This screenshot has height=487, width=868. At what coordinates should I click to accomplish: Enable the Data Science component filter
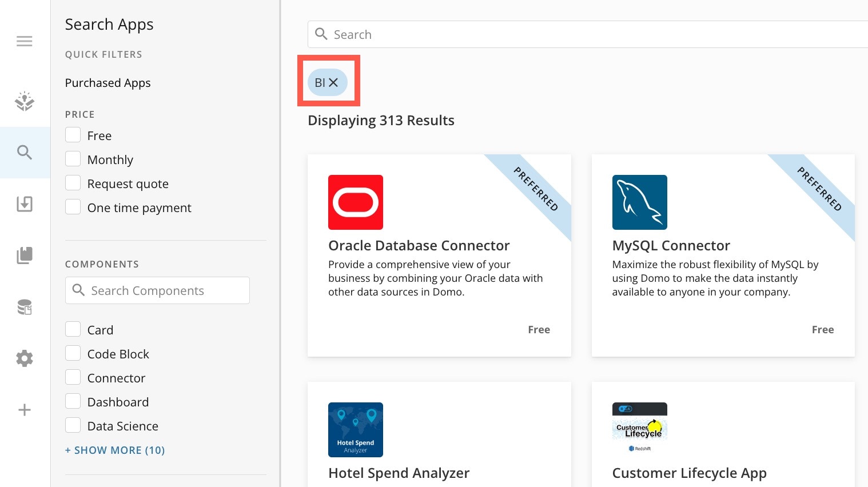pos(73,425)
